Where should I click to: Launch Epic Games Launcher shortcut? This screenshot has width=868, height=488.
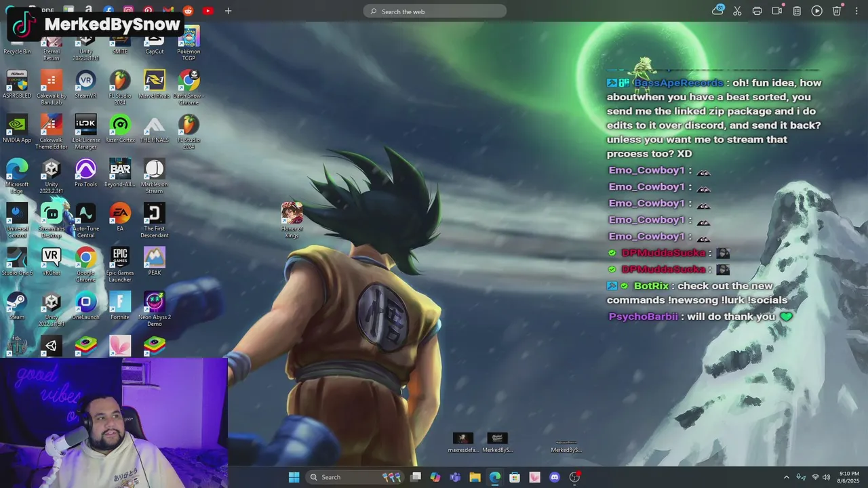tap(120, 264)
